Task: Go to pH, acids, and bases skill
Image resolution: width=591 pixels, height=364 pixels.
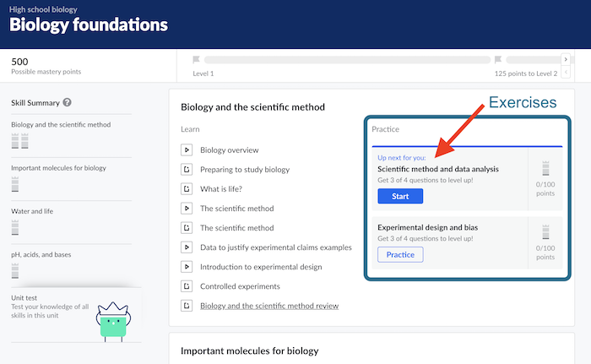Action: [x=42, y=255]
